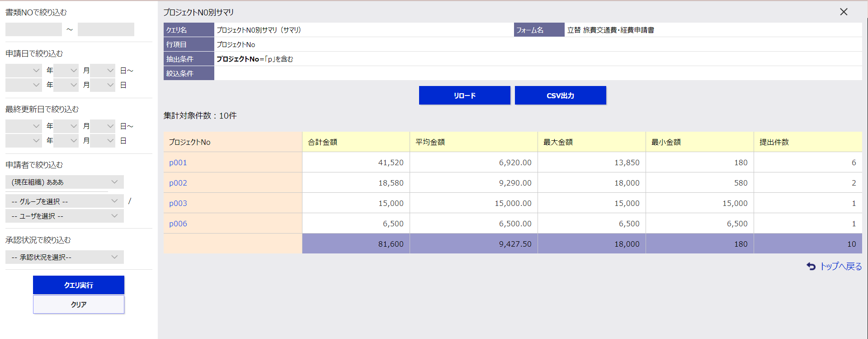This screenshot has width=868, height=339.
Task: Expand the 承認状況を選択 dropdown
Action: tap(65, 257)
